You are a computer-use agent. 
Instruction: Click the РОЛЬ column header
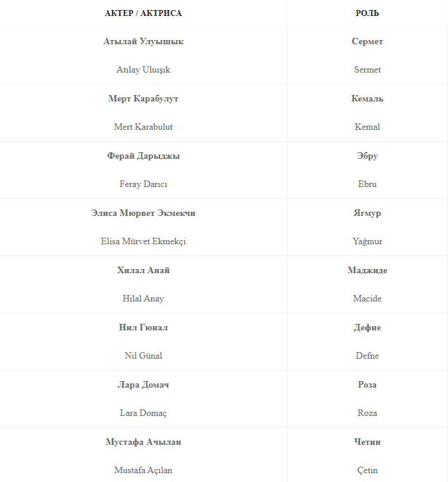(x=367, y=13)
